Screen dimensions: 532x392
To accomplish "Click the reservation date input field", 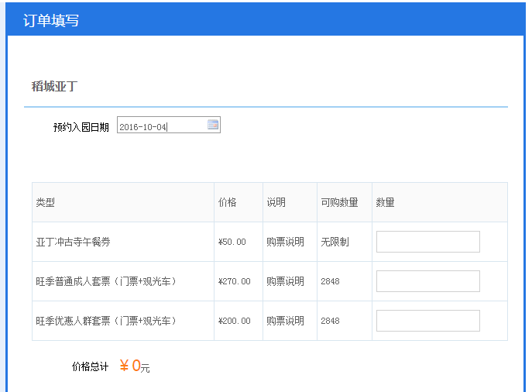I will tap(169, 125).
